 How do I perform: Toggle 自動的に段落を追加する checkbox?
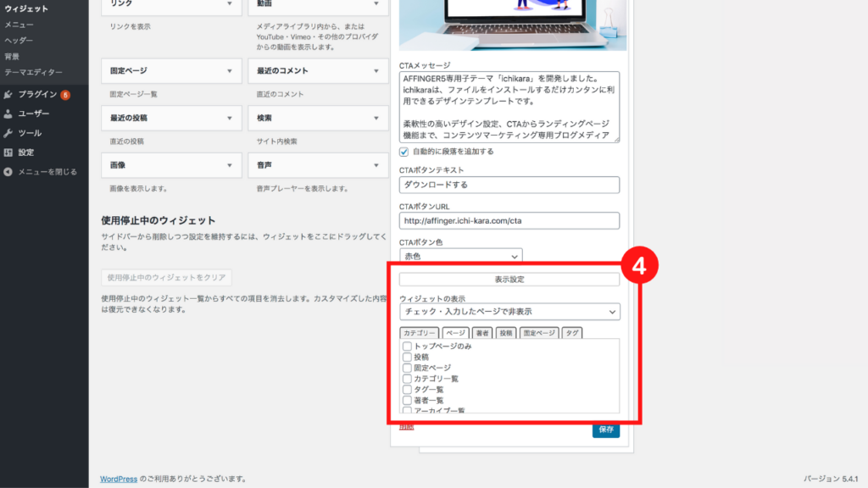click(x=404, y=152)
